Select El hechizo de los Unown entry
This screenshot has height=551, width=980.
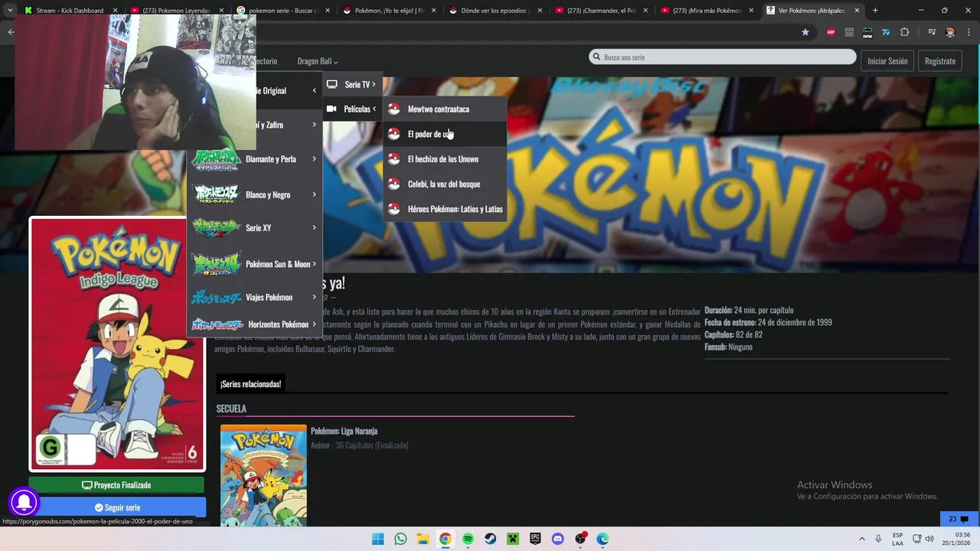pyautogui.click(x=446, y=159)
